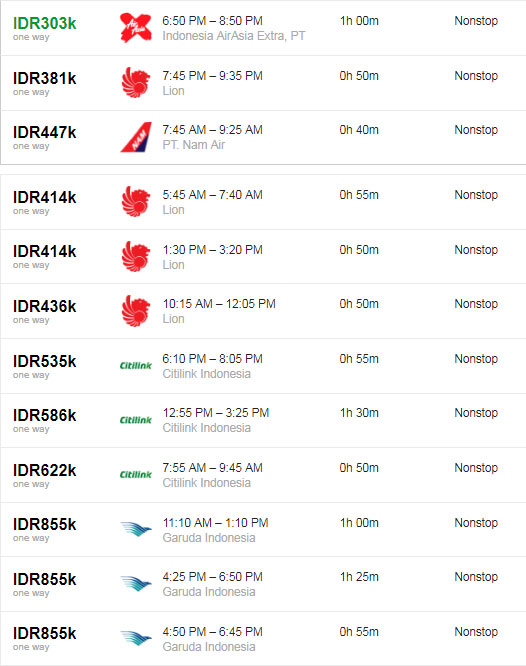Choose the IDR447k Nam Air price
This screenshot has height=666, width=526.
pyautogui.click(x=45, y=133)
